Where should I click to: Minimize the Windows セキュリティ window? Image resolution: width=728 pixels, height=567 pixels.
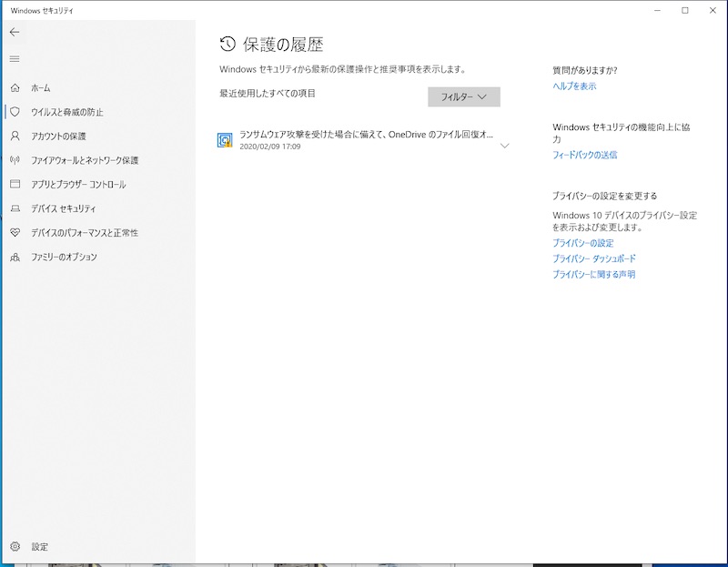(x=657, y=10)
